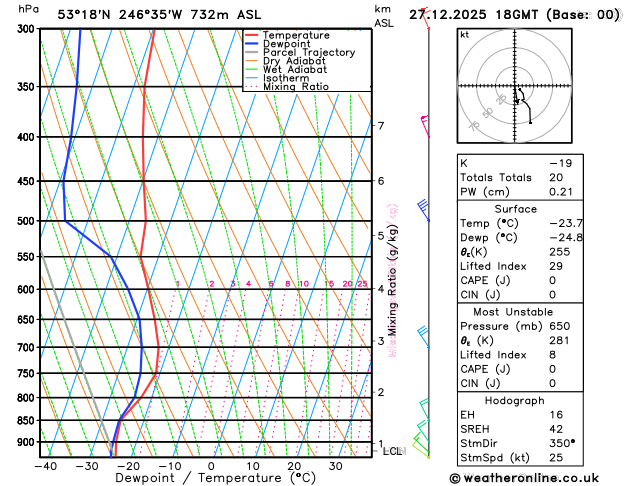Select the Mixing Ratio legend entry
629x486 pixels.
tap(287, 87)
